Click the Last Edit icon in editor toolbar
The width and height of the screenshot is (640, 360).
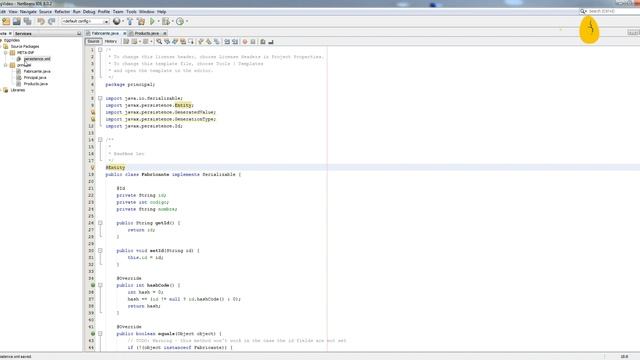click(x=126, y=41)
